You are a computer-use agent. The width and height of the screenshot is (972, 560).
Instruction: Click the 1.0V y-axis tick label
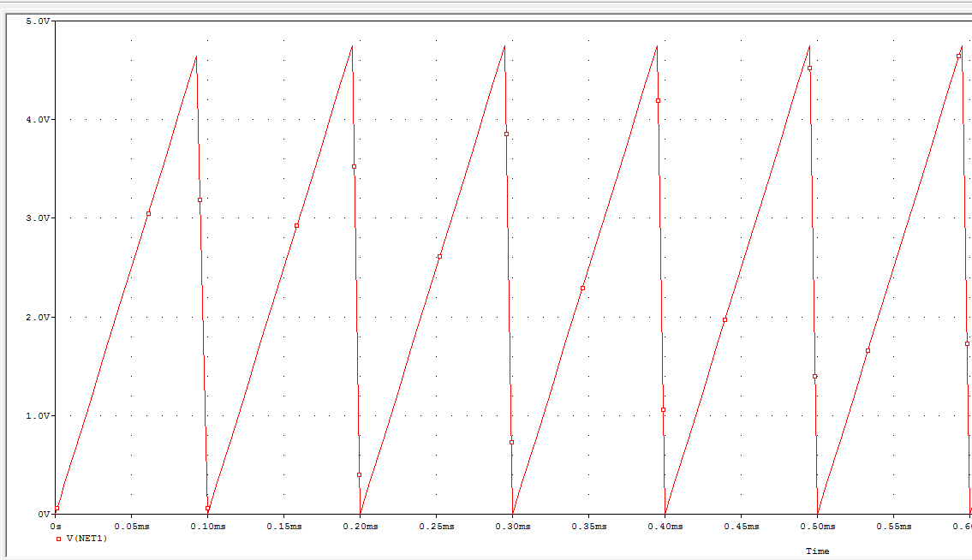point(38,415)
